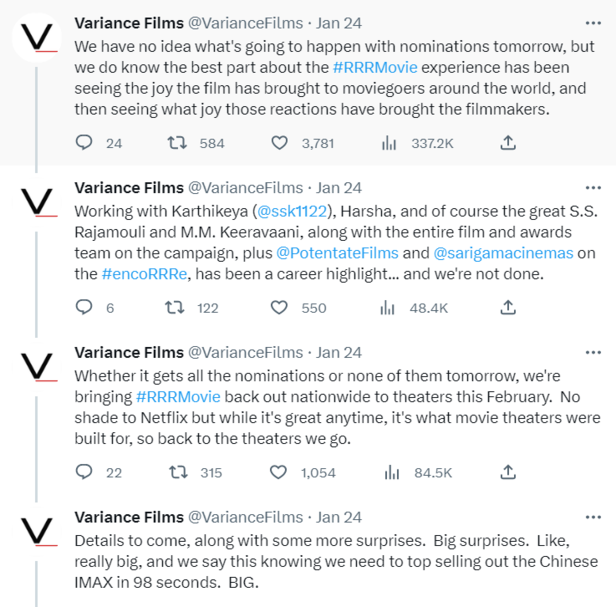Open the second tweet's three-dot more options

(x=593, y=187)
